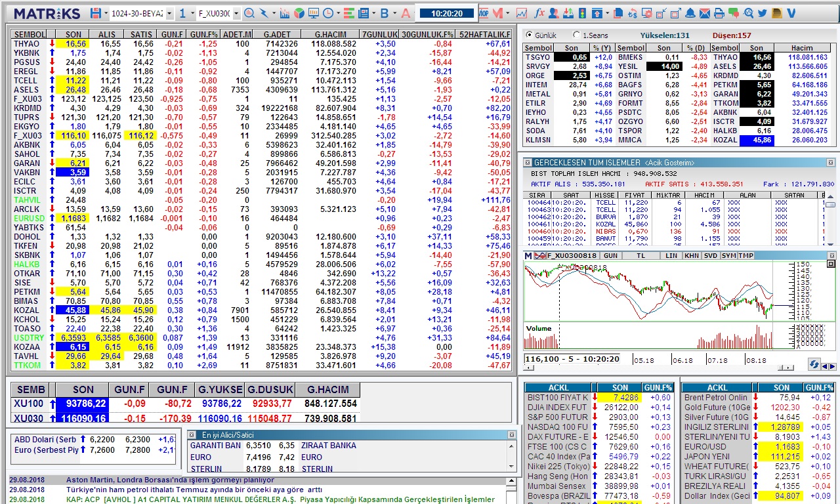840x504 pixels.
Task: Click the pie chart icon in toolbar
Action: (299, 13)
